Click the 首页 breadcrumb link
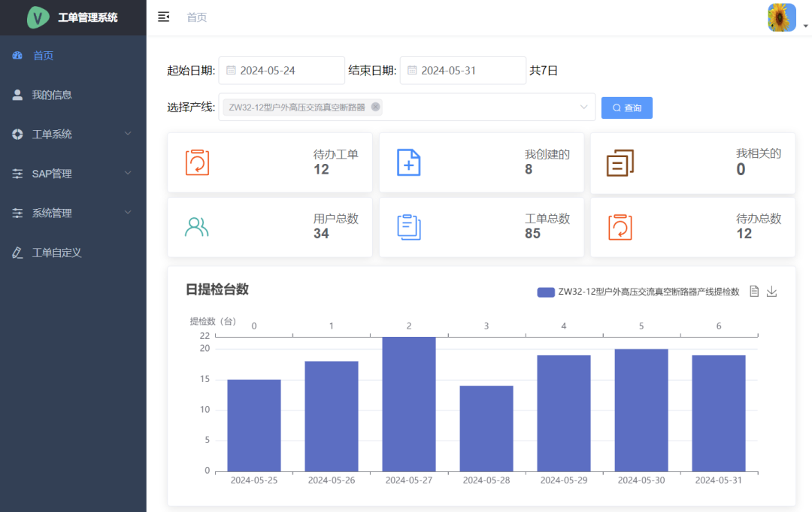 197,17
